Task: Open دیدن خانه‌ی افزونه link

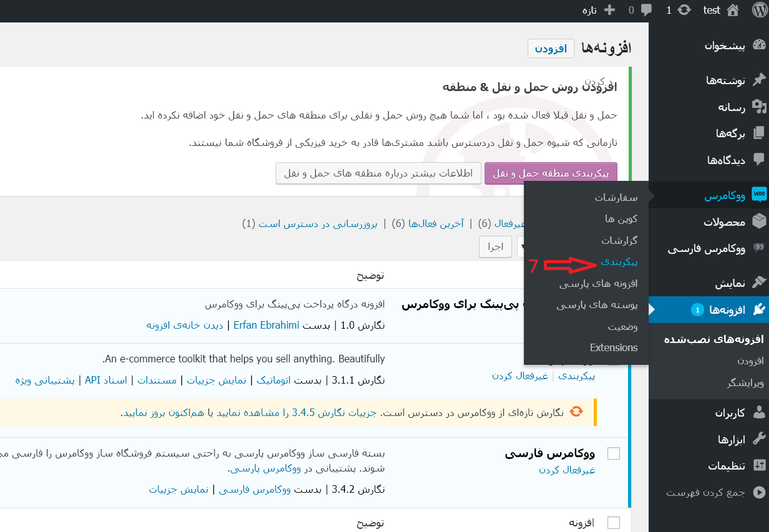Action: pos(185,325)
